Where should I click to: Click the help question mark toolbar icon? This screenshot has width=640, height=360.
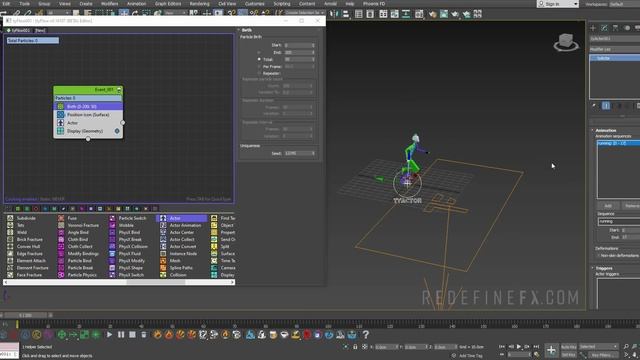(366, 335)
